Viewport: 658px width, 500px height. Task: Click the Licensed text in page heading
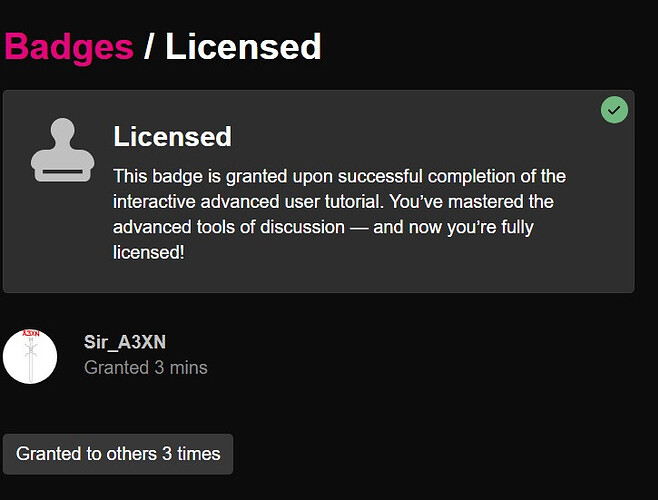pyautogui.click(x=243, y=46)
